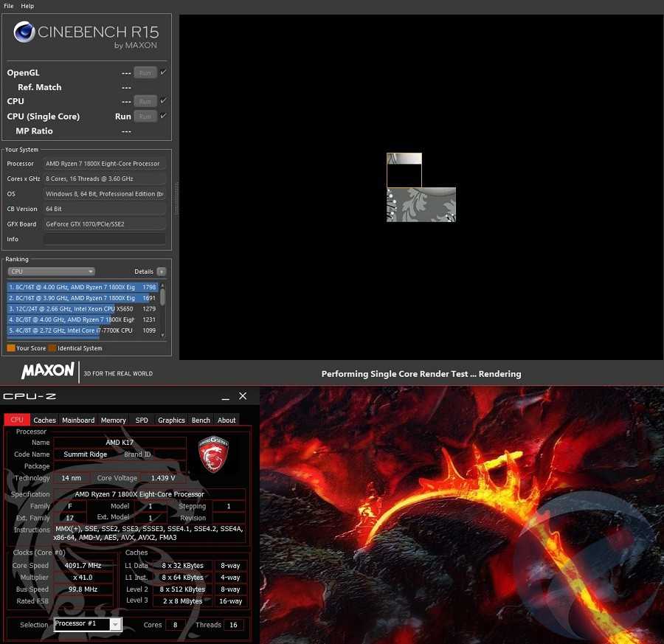Run the OpenGL benchmark
664x644 pixels.
click(x=145, y=72)
